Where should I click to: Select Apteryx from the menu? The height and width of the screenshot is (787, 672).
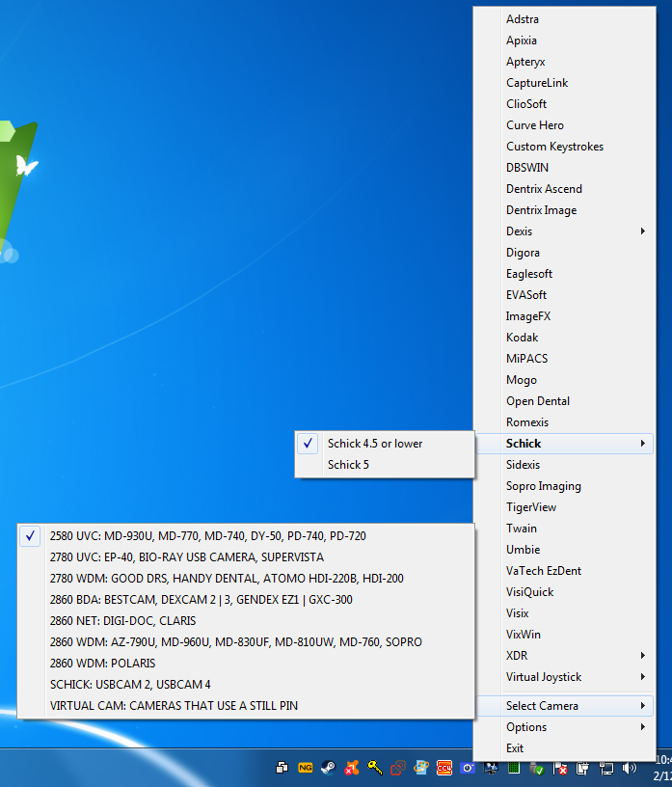pos(565,62)
